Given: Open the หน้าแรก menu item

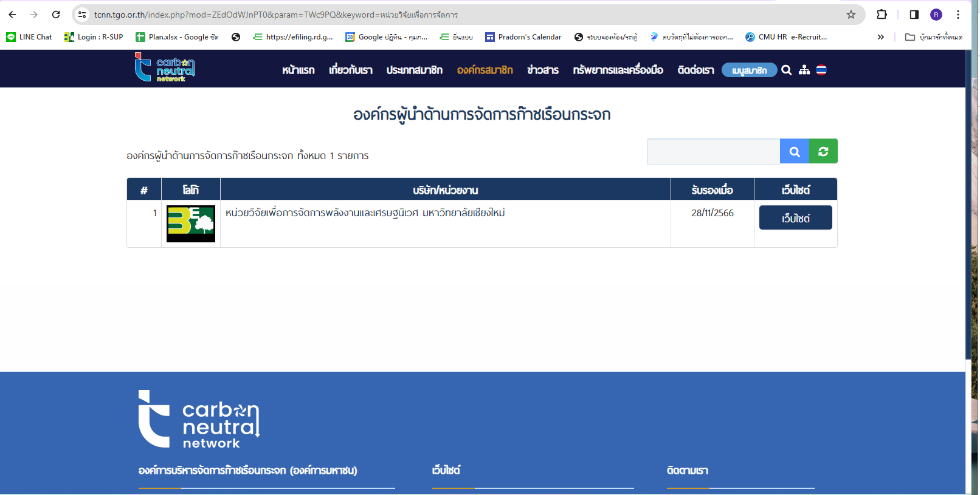Looking at the screenshot, I should (x=298, y=70).
